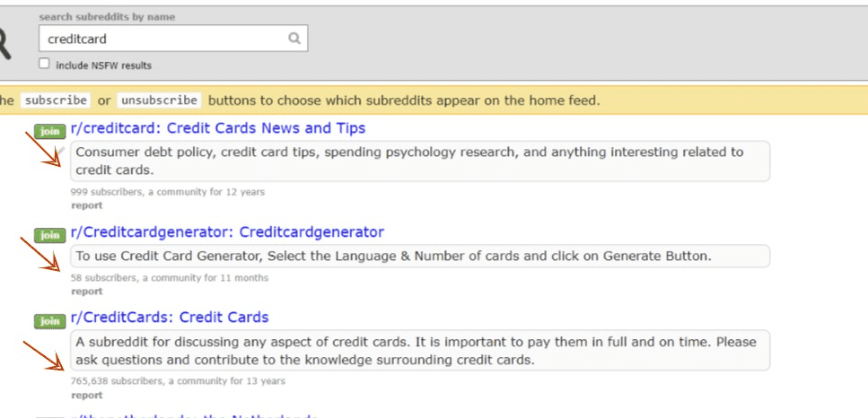Click the magnifier icon in search field
Image resolution: width=868 pixels, height=418 pixels.
(294, 39)
